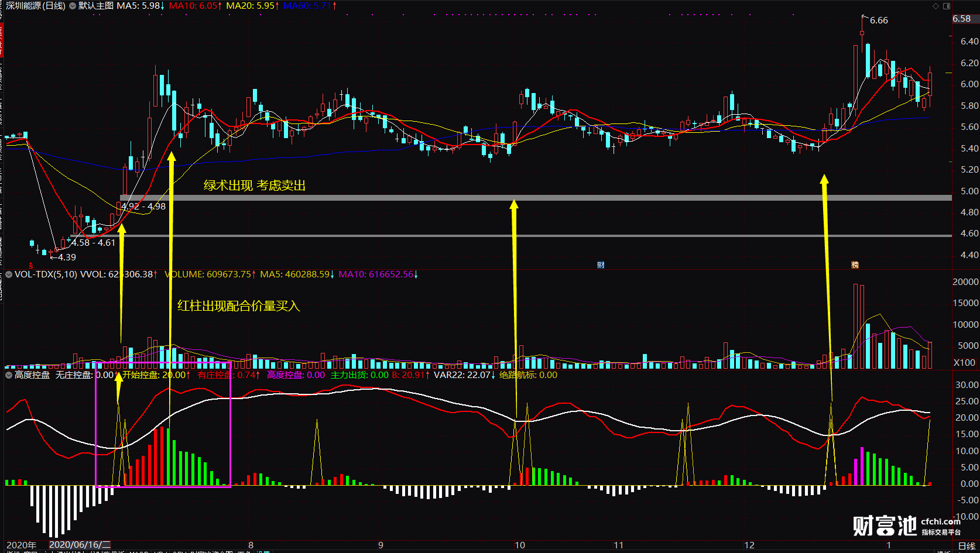Click the X100 volume scale label
The height and width of the screenshot is (553, 980).
pos(964,363)
